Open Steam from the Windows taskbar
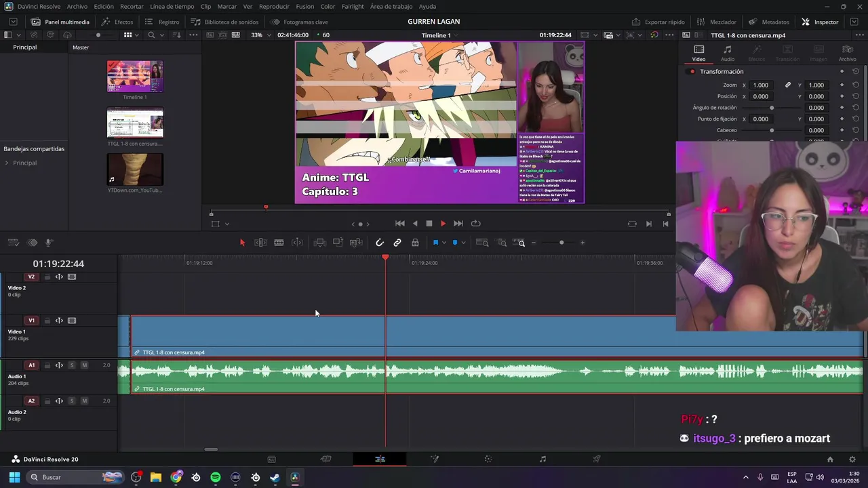This screenshot has width=868, height=488. click(275, 477)
